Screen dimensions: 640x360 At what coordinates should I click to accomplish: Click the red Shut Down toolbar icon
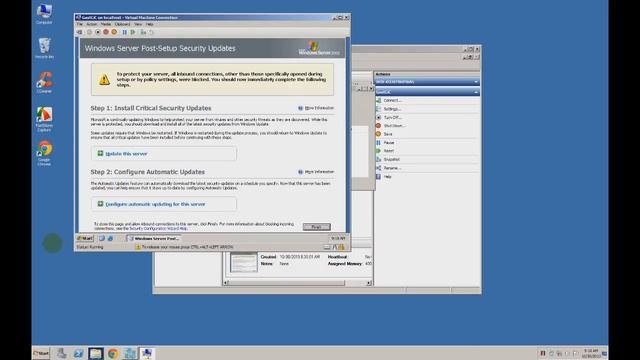point(106,32)
